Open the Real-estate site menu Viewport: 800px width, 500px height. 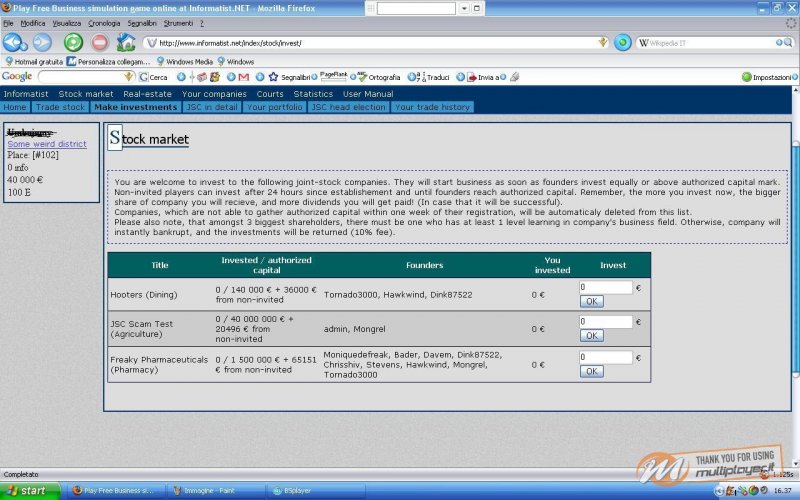tap(147, 94)
